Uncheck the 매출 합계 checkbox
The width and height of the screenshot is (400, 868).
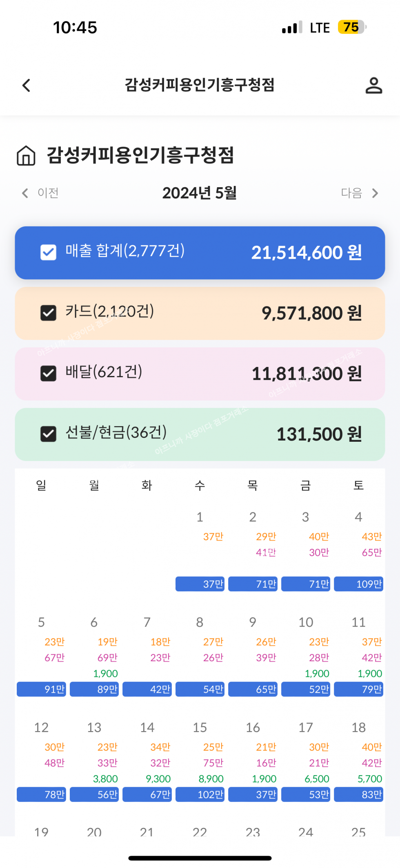[49, 252]
